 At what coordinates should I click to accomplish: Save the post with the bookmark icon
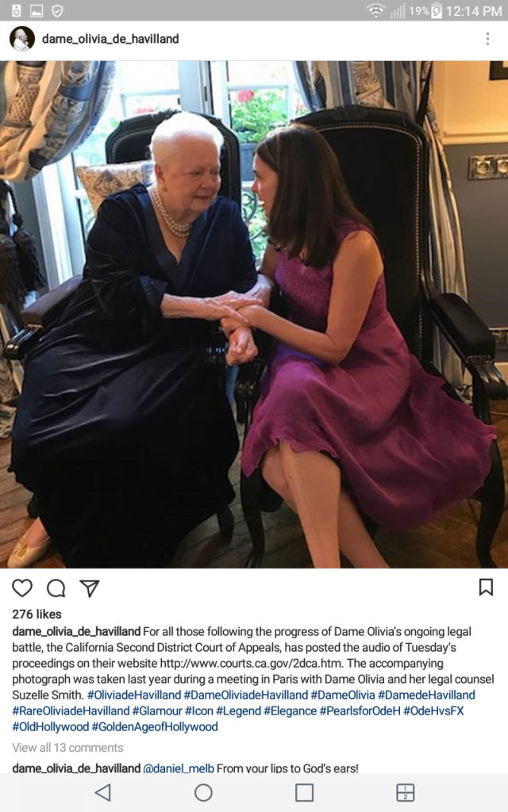486,588
